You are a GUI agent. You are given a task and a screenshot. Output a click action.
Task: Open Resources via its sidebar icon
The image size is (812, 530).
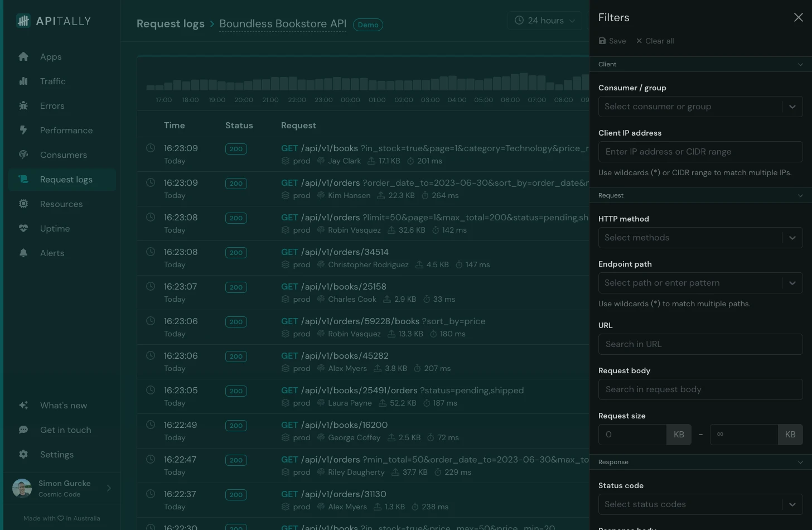[23, 204]
